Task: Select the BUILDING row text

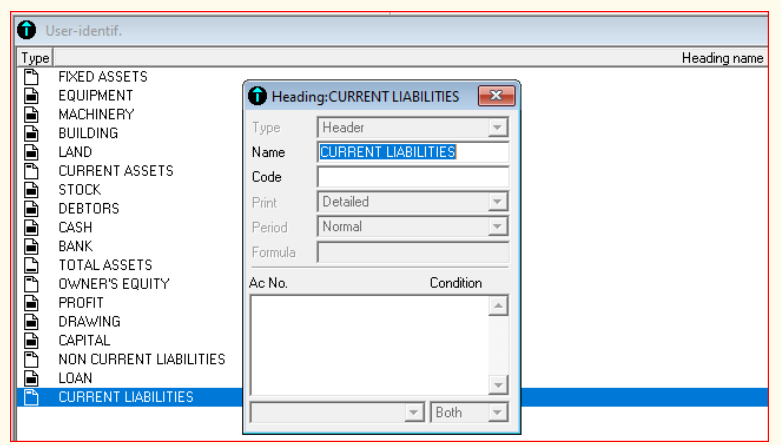Action: [x=88, y=134]
